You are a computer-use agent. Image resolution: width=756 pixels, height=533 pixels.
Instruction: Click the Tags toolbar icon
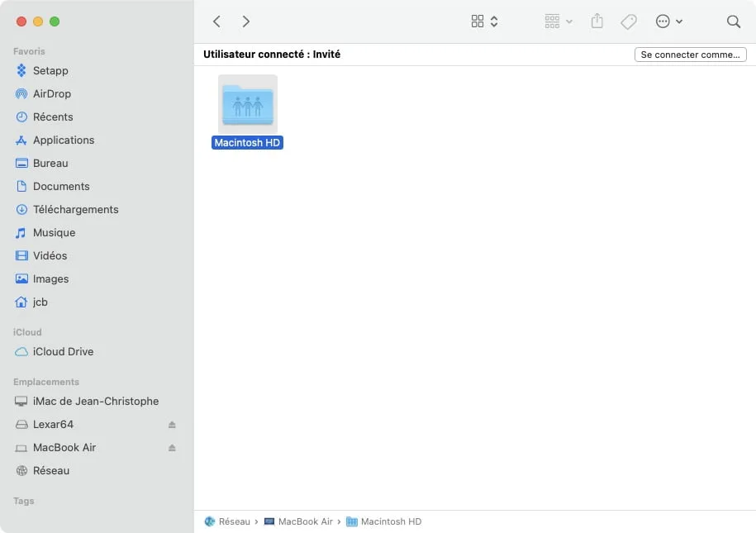(x=629, y=21)
